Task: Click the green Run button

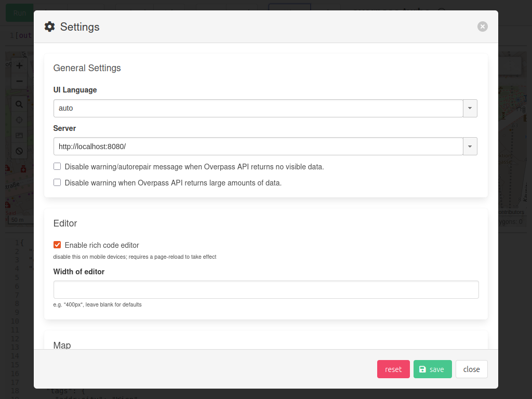Action: (19, 12)
